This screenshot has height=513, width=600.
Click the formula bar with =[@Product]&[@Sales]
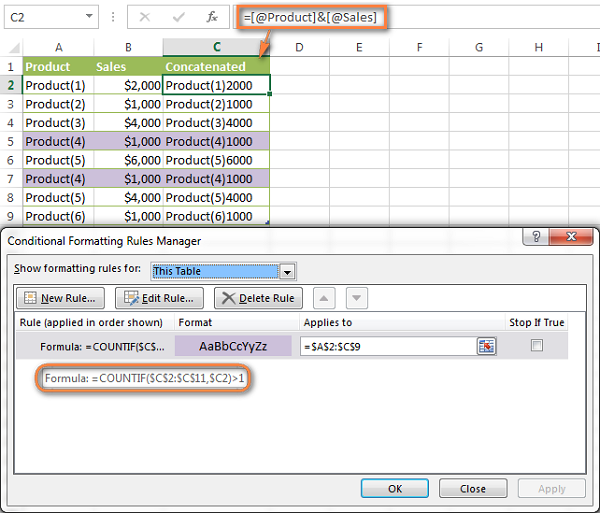click(417, 17)
